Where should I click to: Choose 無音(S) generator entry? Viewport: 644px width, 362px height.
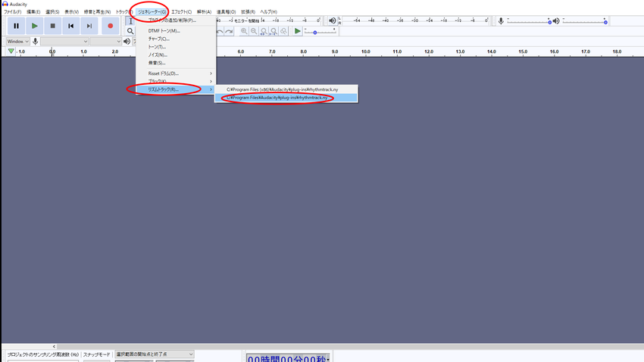(176, 63)
